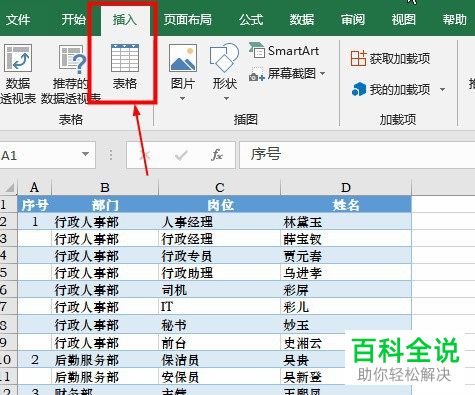Image resolution: width=475 pixels, height=395 pixels.
Task: Select cell 薛宝钗
Action: click(346, 239)
